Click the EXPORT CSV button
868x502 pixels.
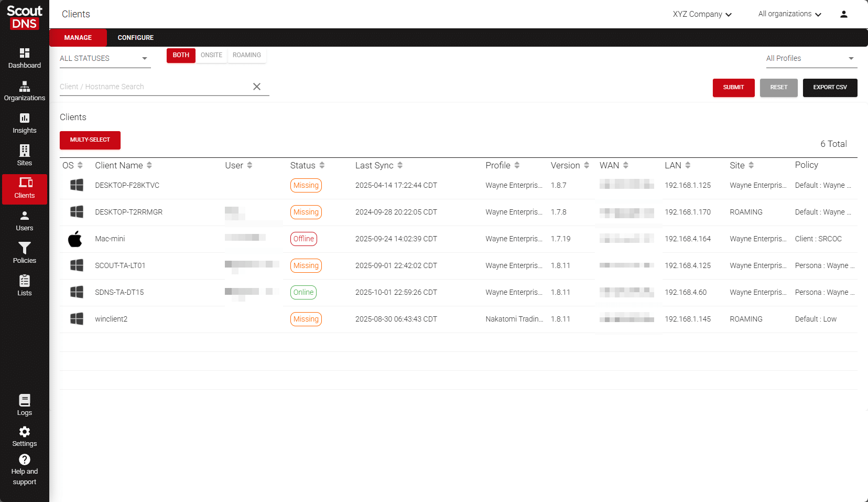coord(830,88)
